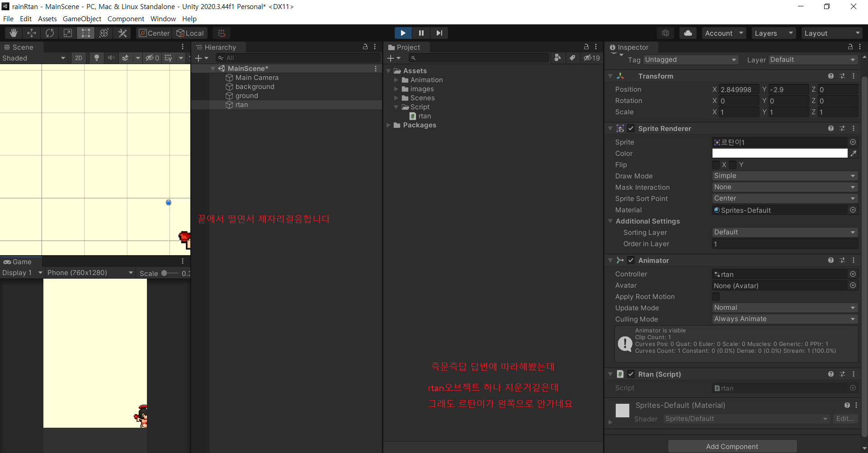Select the Hand tool
This screenshot has width=868, height=453.
click(14, 33)
